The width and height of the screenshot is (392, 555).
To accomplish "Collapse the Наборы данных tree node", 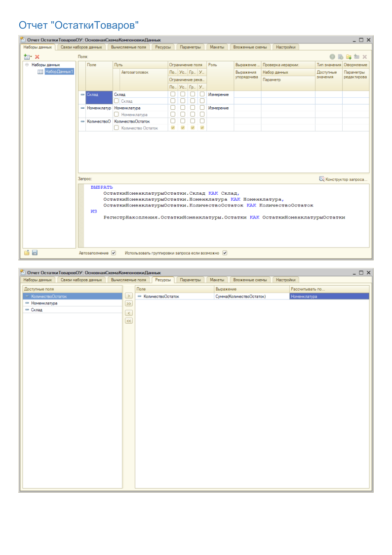I will click(27, 65).
